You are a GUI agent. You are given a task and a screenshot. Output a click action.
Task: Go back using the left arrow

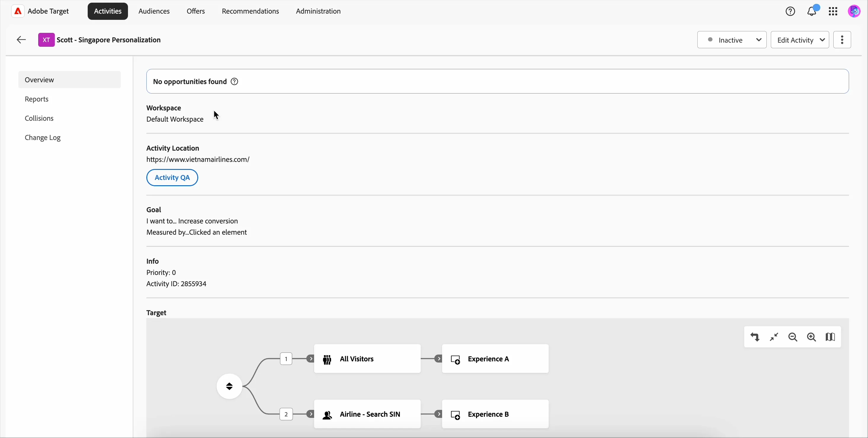(21, 40)
